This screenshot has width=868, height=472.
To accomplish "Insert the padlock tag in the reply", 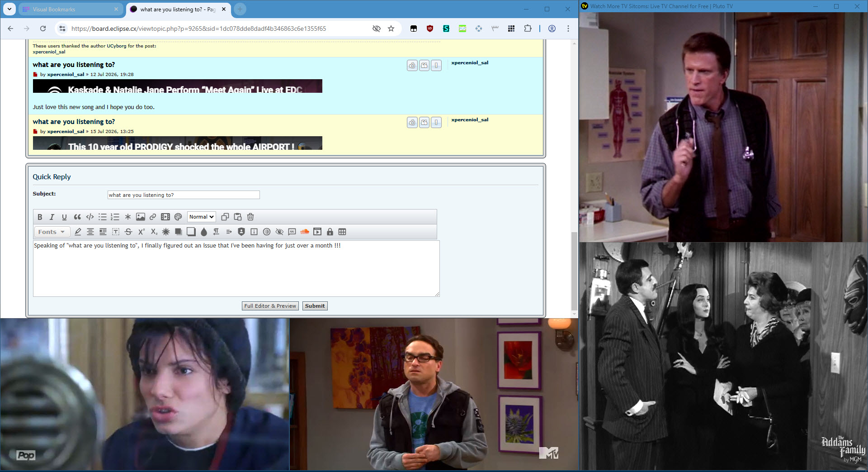I will tap(330, 232).
